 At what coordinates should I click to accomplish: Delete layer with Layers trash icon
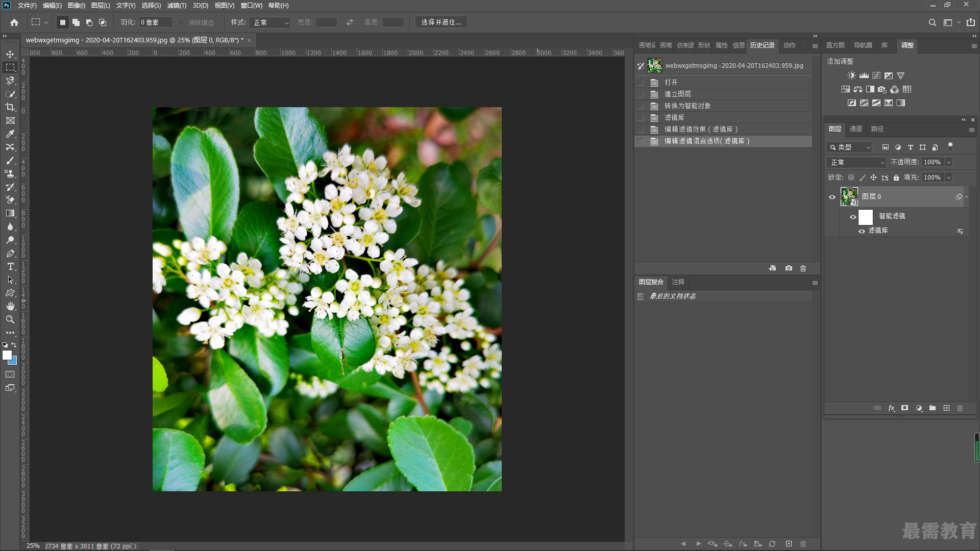click(960, 408)
